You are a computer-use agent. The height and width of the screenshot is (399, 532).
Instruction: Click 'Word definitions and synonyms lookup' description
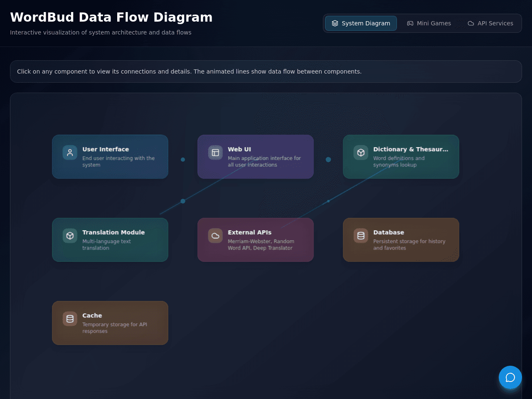[399, 162]
